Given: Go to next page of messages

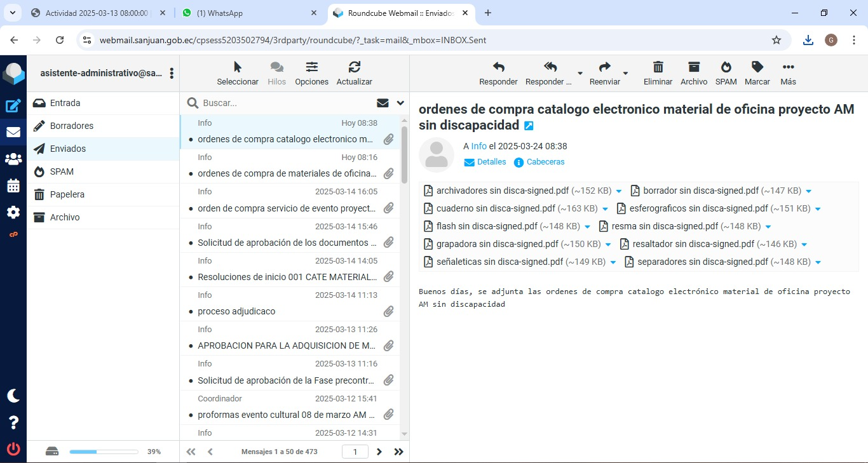Looking at the screenshot, I should 379,452.
